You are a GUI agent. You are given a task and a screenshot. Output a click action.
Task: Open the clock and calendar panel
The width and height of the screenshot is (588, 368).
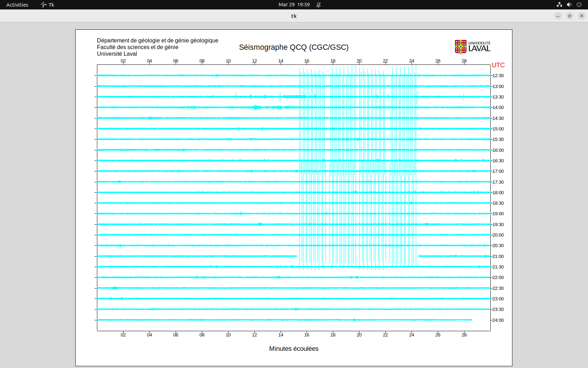coord(294,5)
